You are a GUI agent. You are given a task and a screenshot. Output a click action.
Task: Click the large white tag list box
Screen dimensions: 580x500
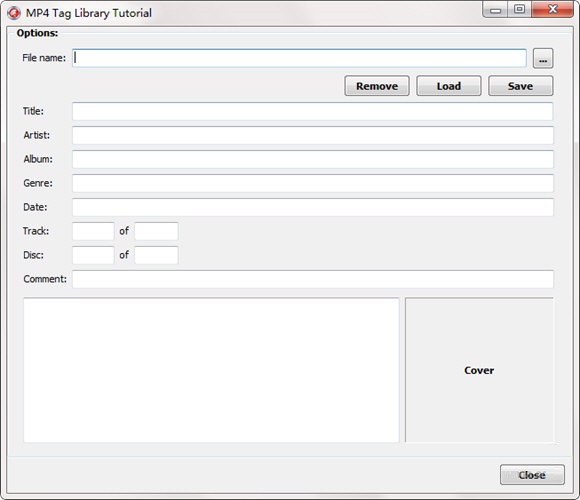pos(211,370)
